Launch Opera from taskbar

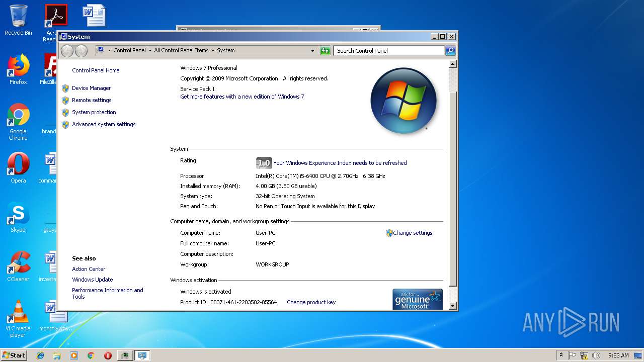[x=108, y=355]
